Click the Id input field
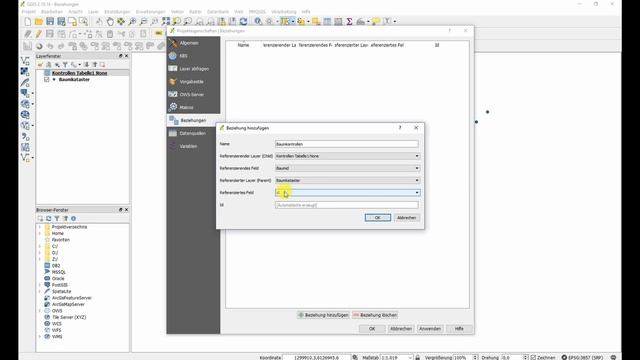Screen dimensions: 640x360 (347, 205)
